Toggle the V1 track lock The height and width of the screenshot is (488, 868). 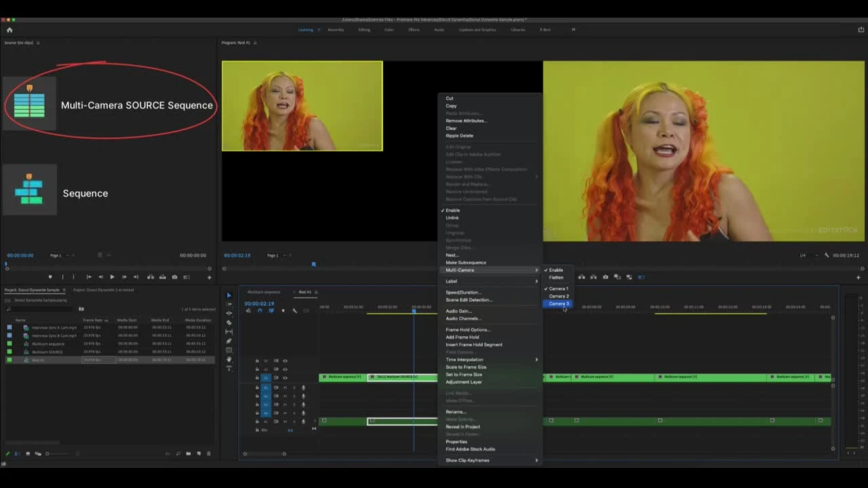[x=257, y=378]
